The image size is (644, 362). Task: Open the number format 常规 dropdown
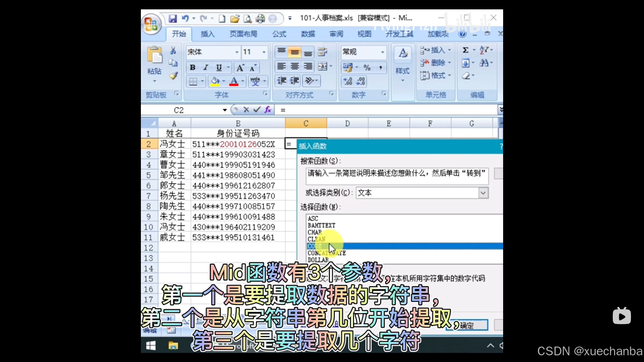(382, 52)
